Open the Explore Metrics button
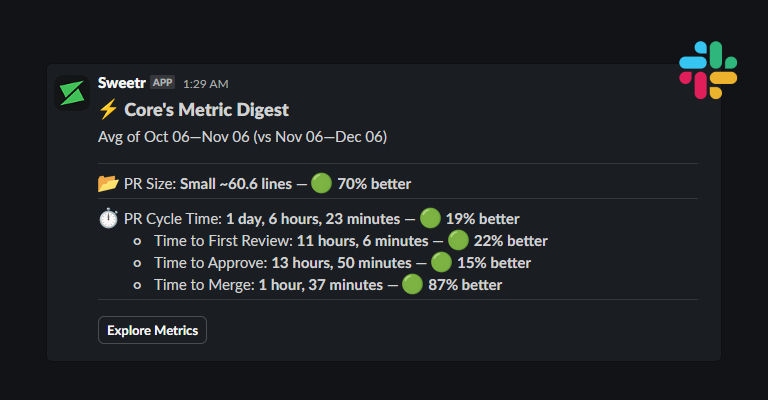This screenshot has width=768, height=400. (152, 330)
